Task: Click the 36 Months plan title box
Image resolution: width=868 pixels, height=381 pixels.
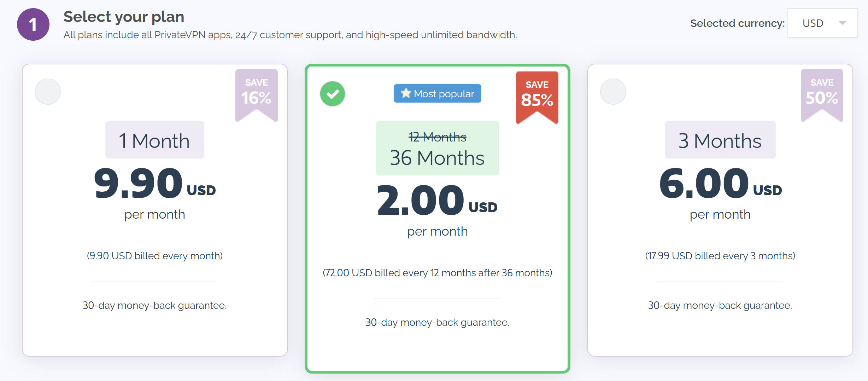Action: coord(438,148)
